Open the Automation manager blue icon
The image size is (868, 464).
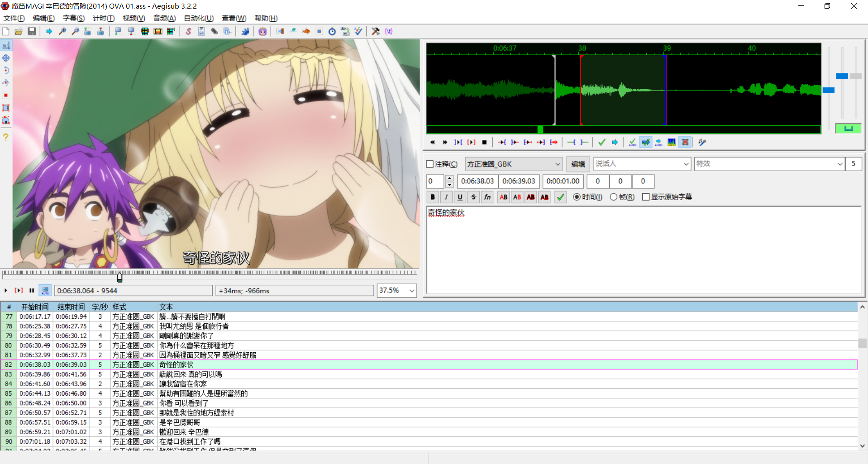pyautogui.click(x=245, y=31)
